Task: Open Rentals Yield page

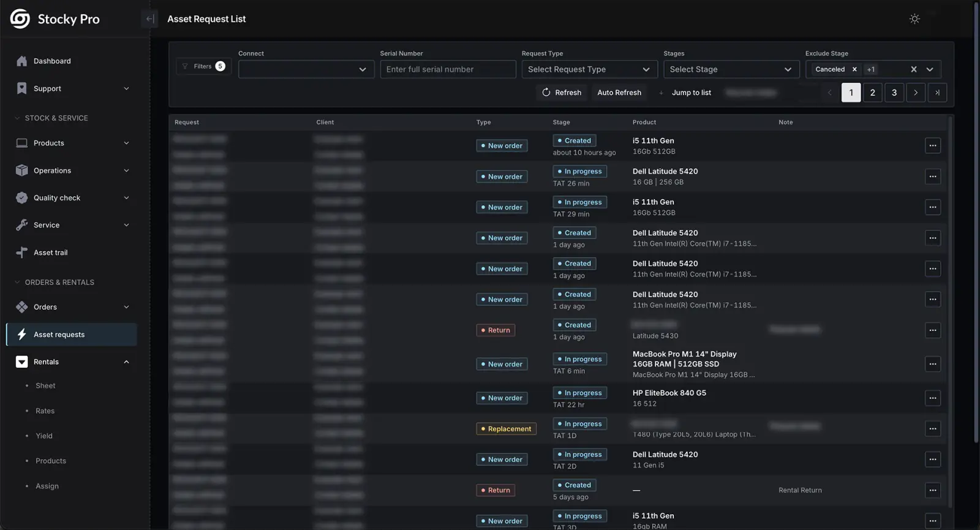Action: [44, 436]
